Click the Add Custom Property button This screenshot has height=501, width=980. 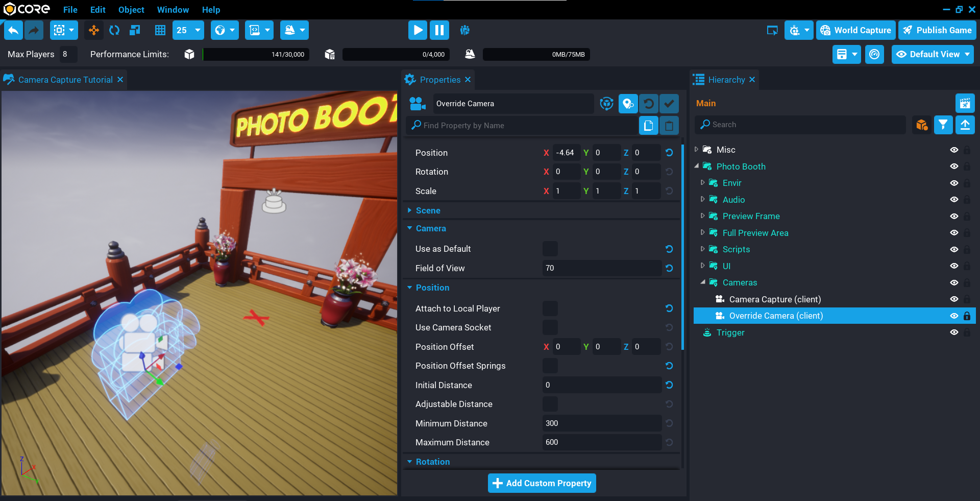[x=542, y=483]
